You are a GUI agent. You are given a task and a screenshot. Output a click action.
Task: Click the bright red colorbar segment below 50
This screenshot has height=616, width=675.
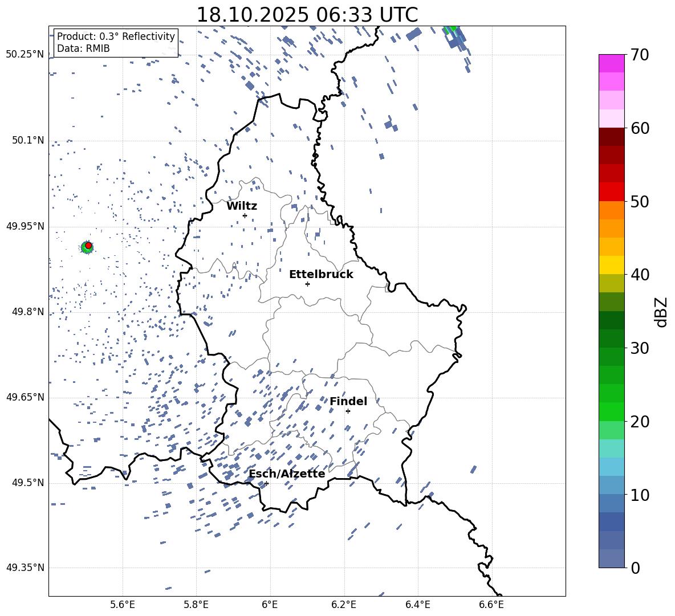click(611, 192)
